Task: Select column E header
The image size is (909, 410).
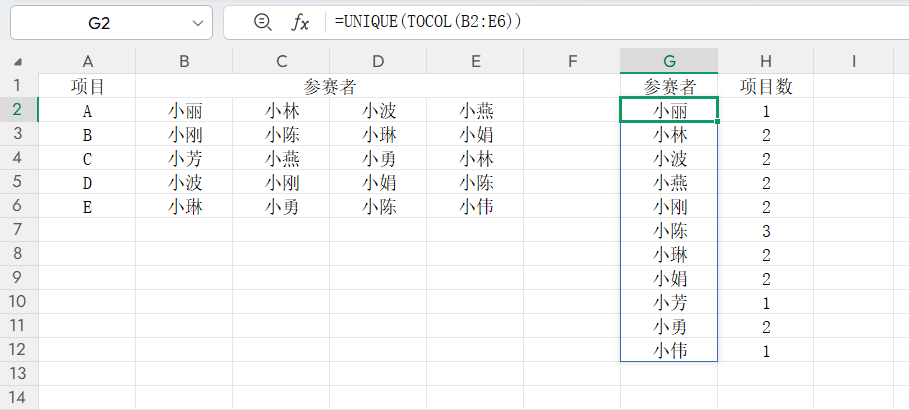Action: click(475, 61)
